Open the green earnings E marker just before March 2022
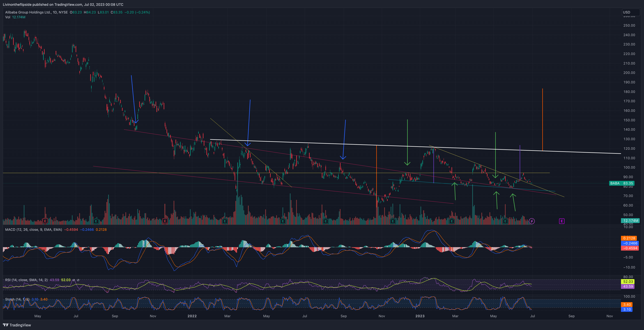 pyautogui.click(x=225, y=221)
